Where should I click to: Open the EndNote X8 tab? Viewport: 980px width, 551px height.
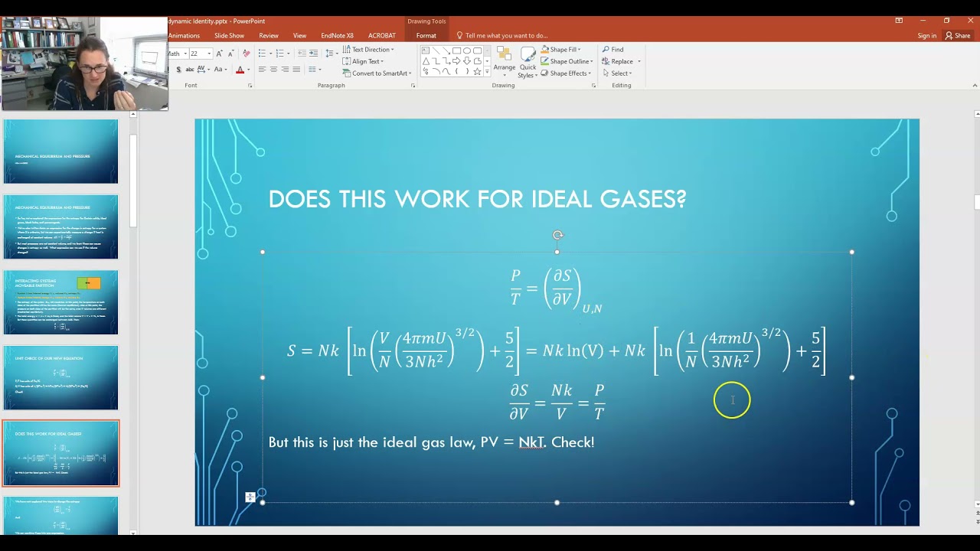pyautogui.click(x=337, y=36)
